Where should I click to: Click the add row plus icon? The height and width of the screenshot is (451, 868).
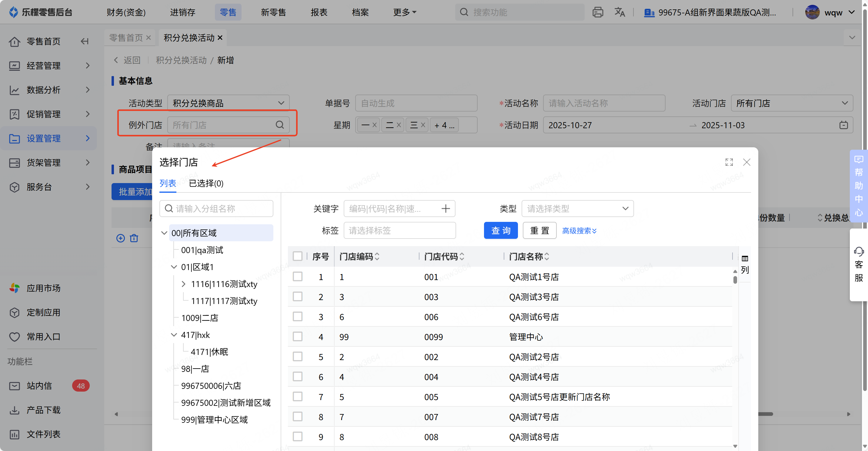[x=120, y=238]
